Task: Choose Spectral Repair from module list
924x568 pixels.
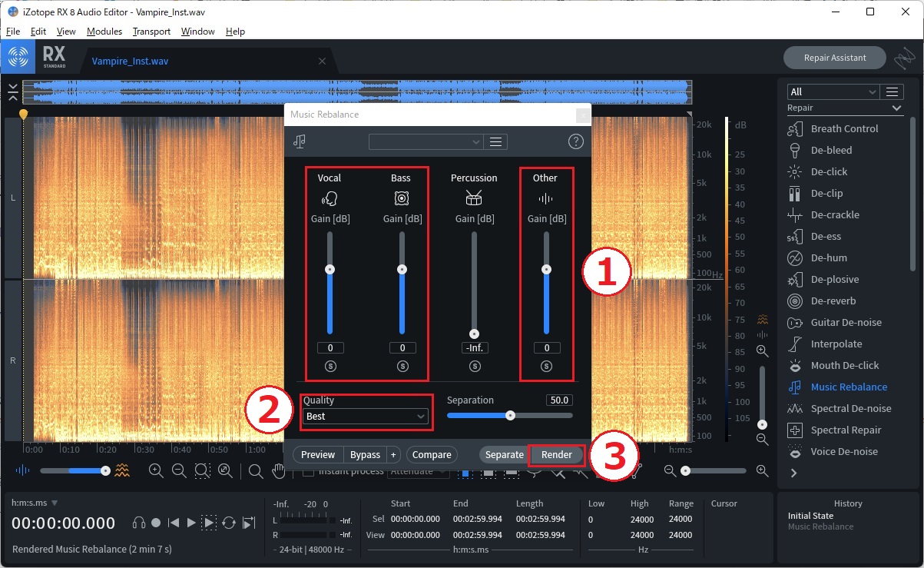Action: click(x=846, y=430)
